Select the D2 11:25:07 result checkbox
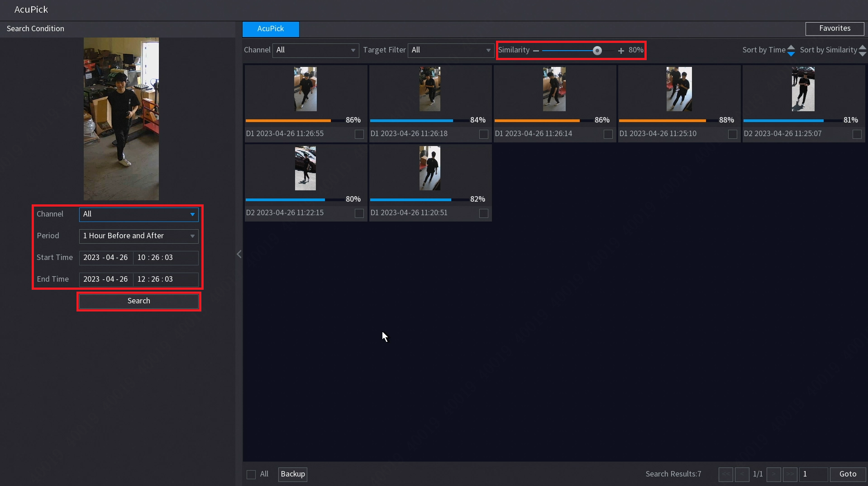Screen dimensions: 868x486 857,134
